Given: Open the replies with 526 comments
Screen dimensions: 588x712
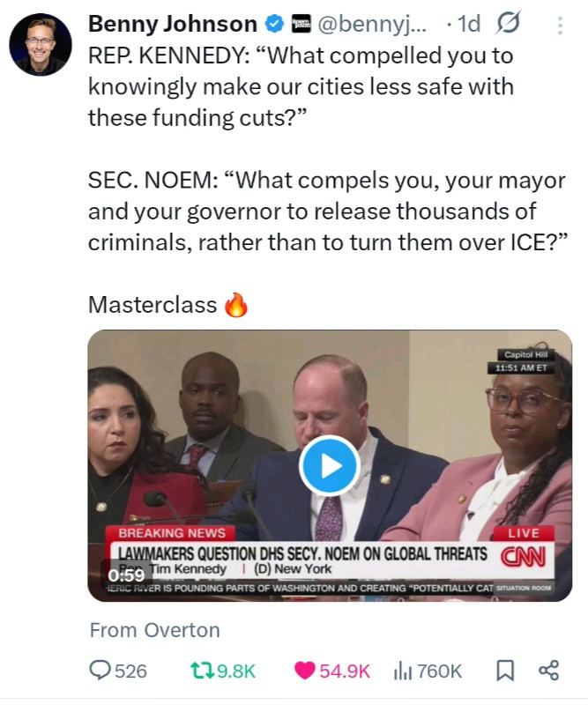Looking at the screenshot, I should point(118,671).
